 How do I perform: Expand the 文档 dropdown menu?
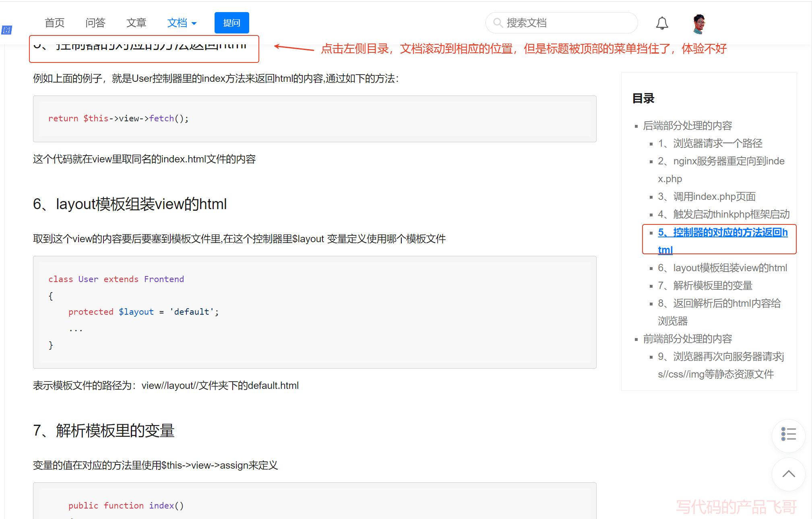click(x=182, y=23)
